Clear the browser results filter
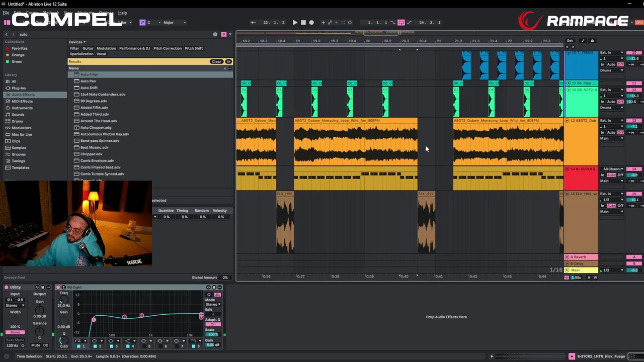The image size is (644, 362). point(216,62)
